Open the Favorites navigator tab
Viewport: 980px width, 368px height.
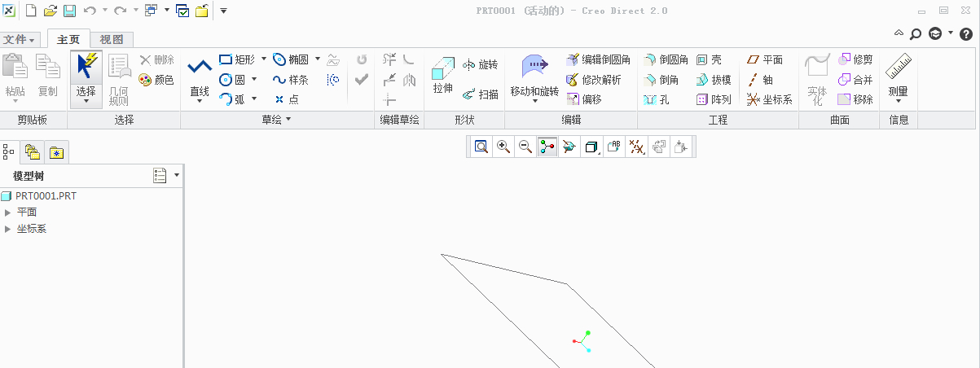(56, 151)
